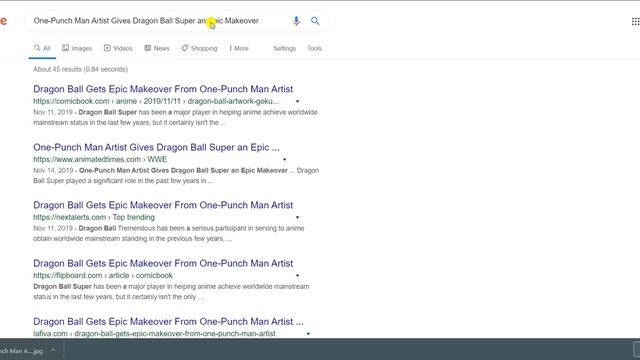
Task: Open downloaded jpg file in download bar
Action: tap(20, 351)
